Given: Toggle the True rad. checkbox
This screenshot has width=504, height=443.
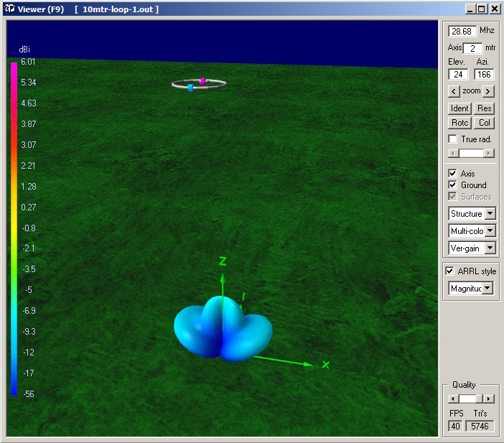Looking at the screenshot, I should coord(452,139).
